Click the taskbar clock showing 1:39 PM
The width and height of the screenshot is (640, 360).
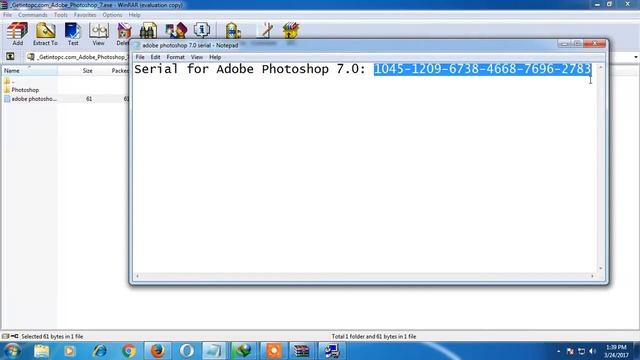click(x=616, y=351)
